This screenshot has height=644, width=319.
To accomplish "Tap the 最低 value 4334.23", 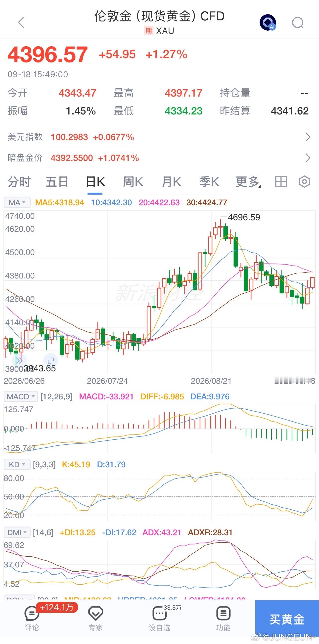I will point(183,111).
